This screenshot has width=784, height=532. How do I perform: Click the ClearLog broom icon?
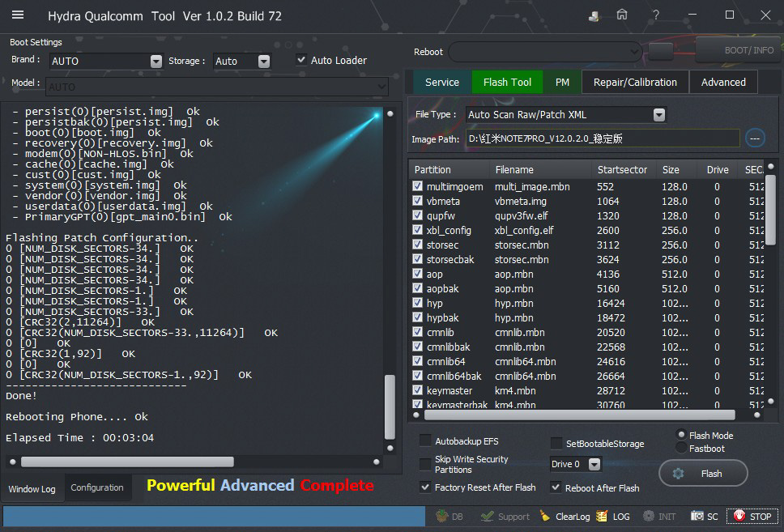565,517
